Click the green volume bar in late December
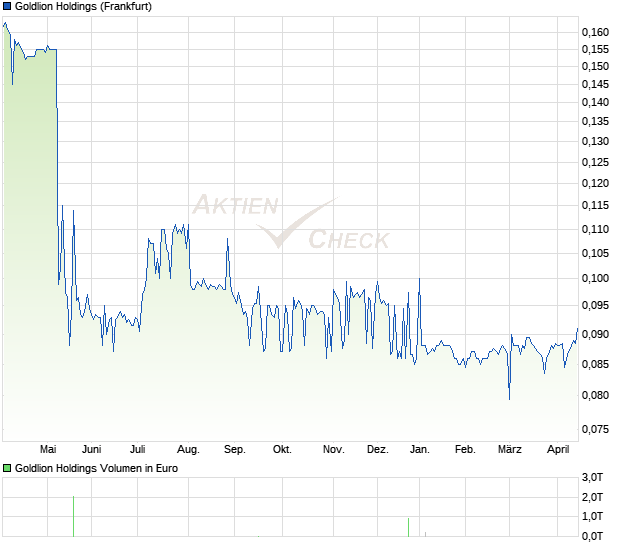 tap(408, 527)
